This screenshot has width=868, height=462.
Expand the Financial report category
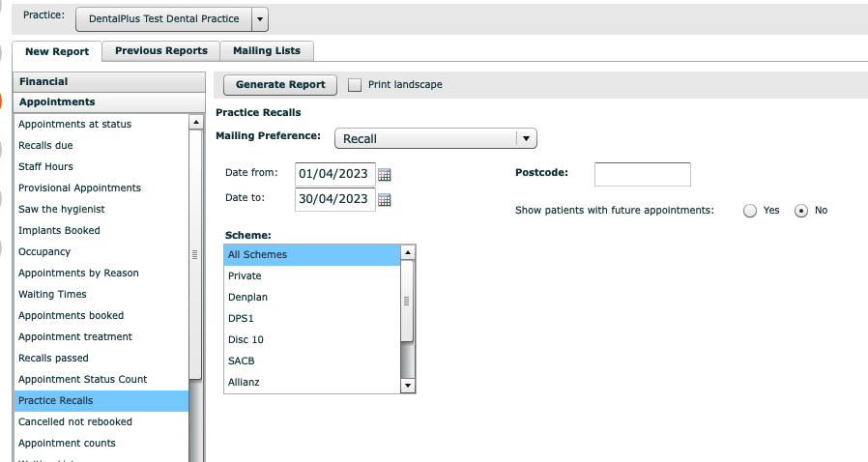click(109, 82)
